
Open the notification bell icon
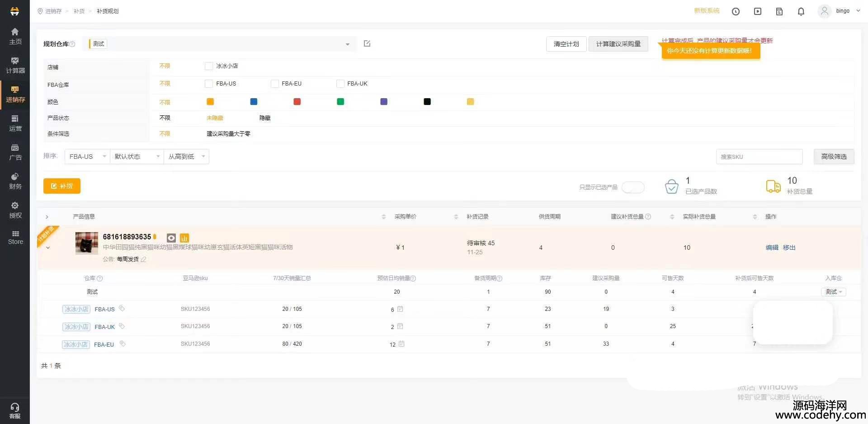pyautogui.click(x=801, y=11)
